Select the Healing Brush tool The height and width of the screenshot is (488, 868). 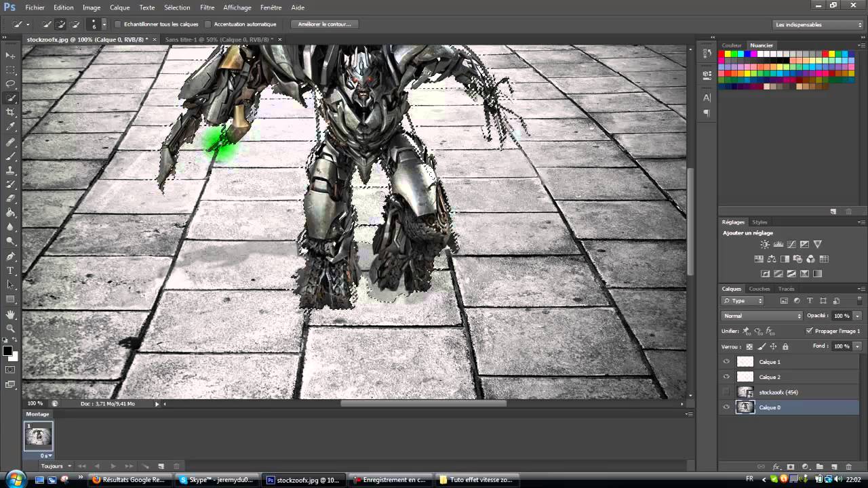pyautogui.click(x=11, y=142)
